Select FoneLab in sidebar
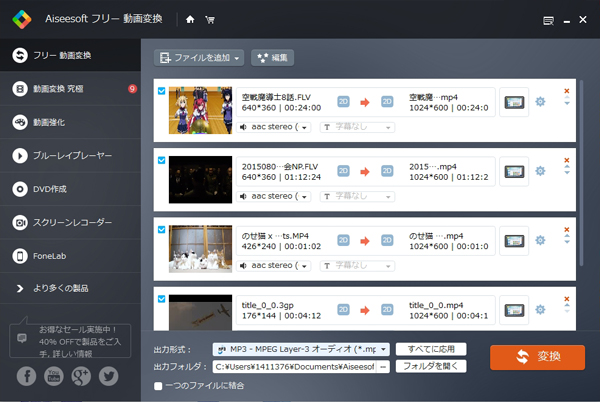The image size is (600, 402). 70,256
